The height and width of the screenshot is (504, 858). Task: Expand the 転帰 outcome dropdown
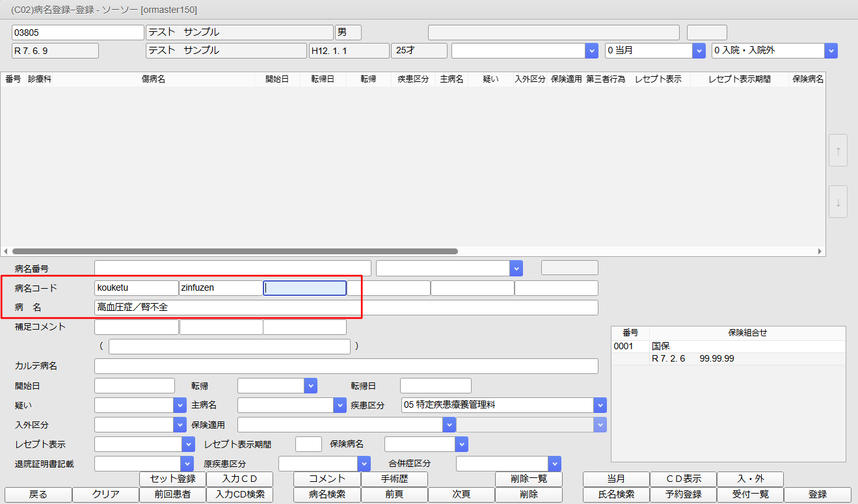coord(310,385)
